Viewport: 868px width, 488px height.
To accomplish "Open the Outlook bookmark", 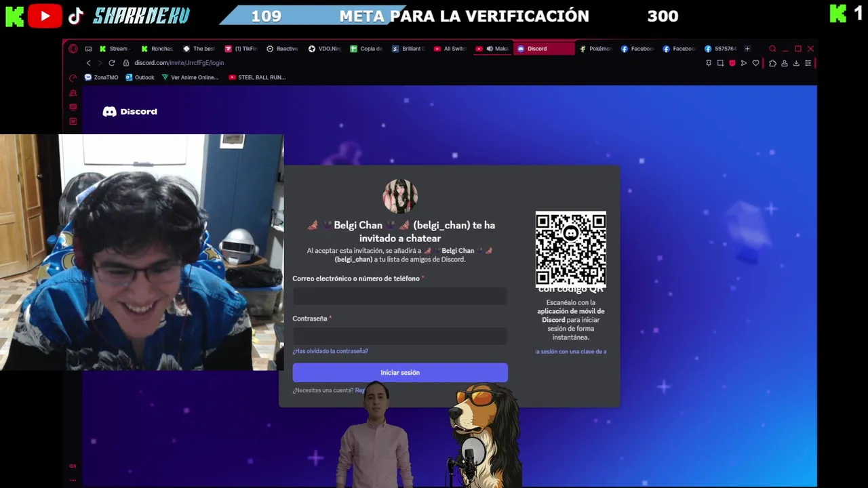I will [140, 77].
